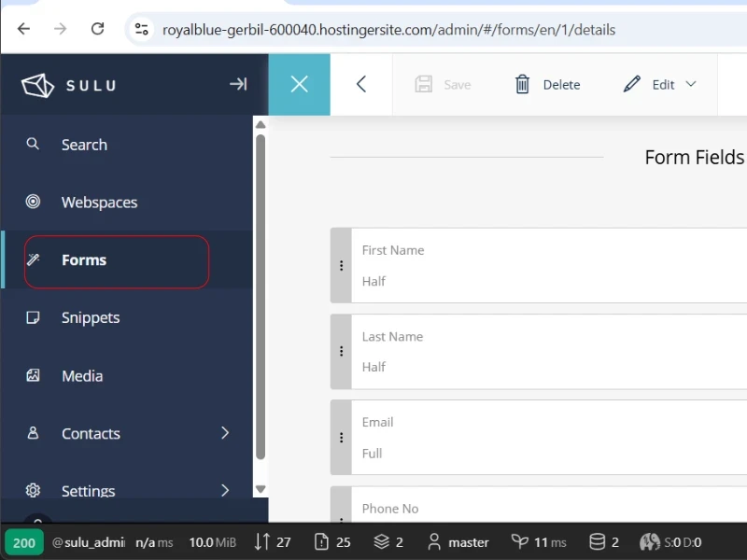Close the form with the X button
This screenshot has width=747, height=560.
pos(299,84)
